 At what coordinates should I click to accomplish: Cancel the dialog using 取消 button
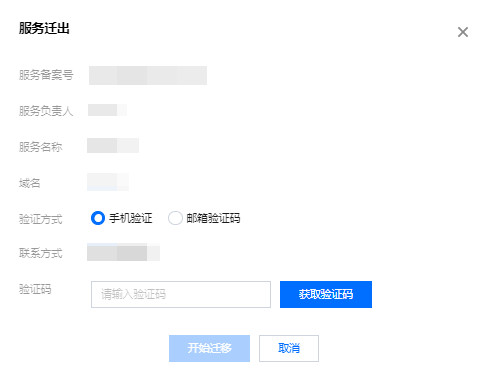pos(289,348)
